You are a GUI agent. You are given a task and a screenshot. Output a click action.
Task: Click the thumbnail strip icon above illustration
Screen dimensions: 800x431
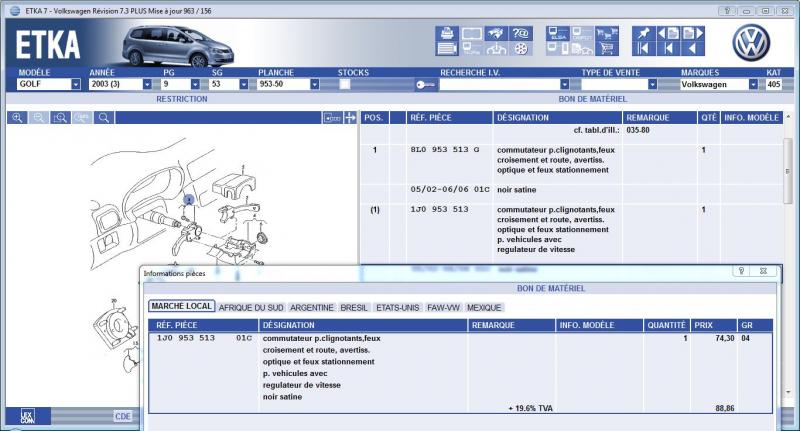[332, 118]
